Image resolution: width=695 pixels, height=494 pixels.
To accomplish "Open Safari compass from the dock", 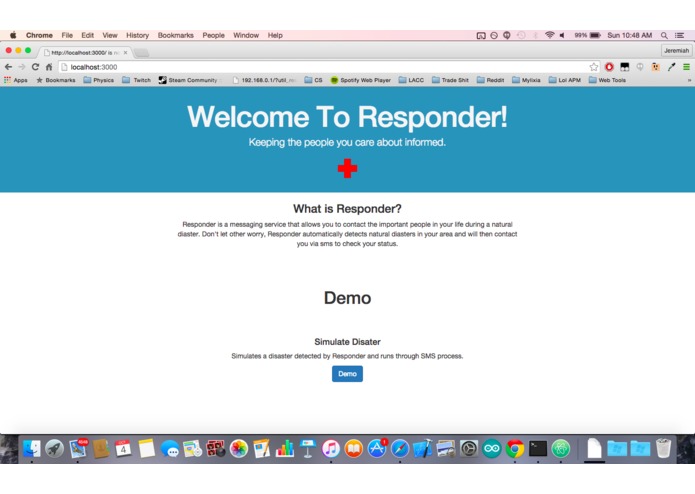I will tap(400, 449).
